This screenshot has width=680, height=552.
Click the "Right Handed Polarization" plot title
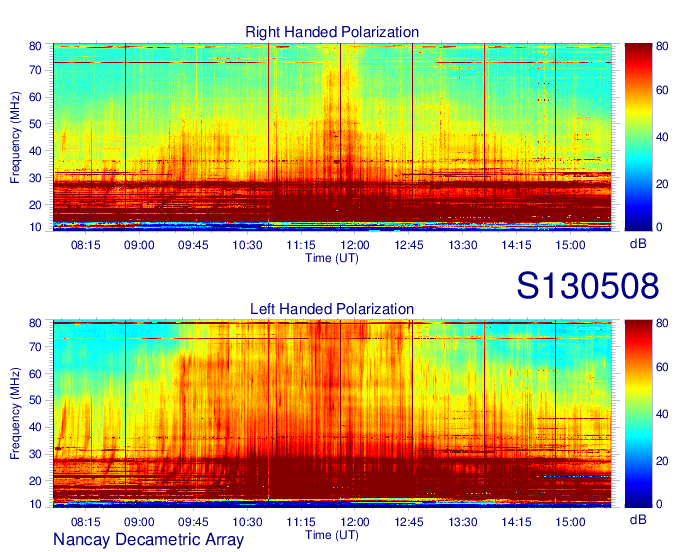coord(332,32)
